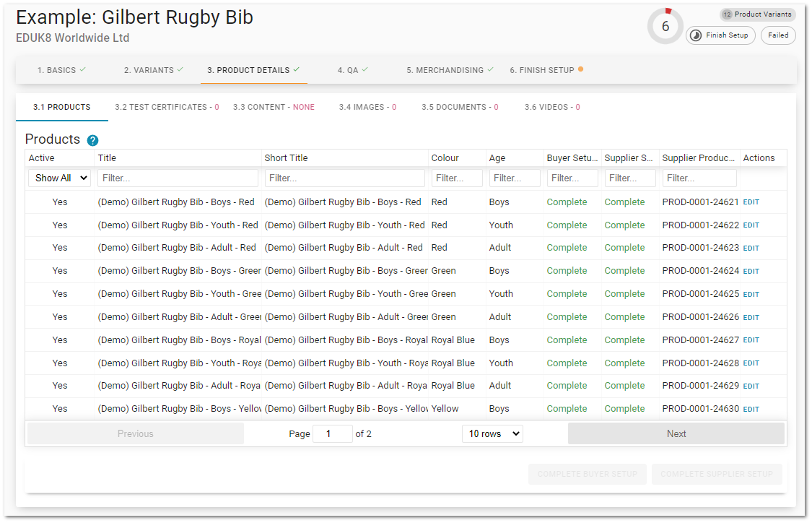
Task: Click 'Youth' age in PROD-0001-24628 row
Action: coord(501,363)
